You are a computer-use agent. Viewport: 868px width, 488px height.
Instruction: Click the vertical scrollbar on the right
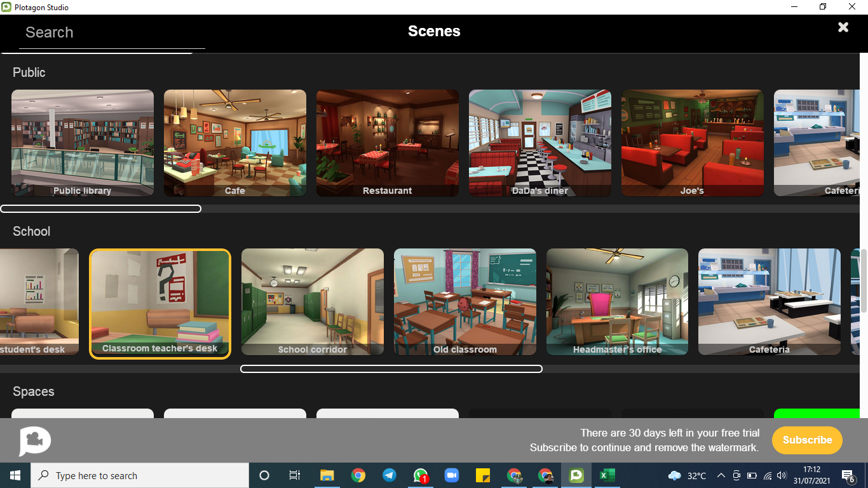pos(864,280)
